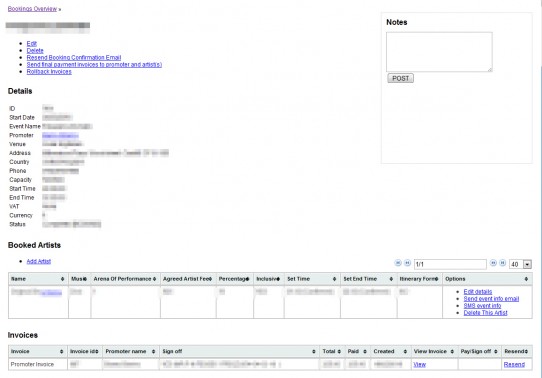542x378 pixels.
Task: Click the SMS event info link
Action: coord(482,306)
